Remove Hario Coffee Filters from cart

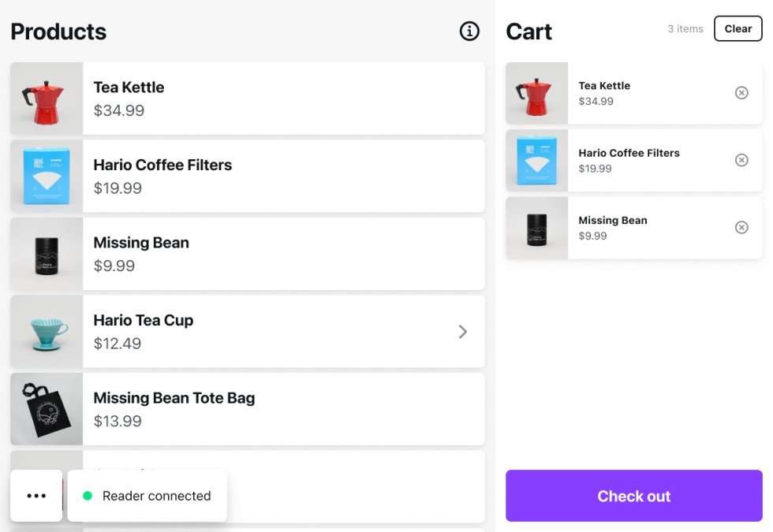click(741, 160)
